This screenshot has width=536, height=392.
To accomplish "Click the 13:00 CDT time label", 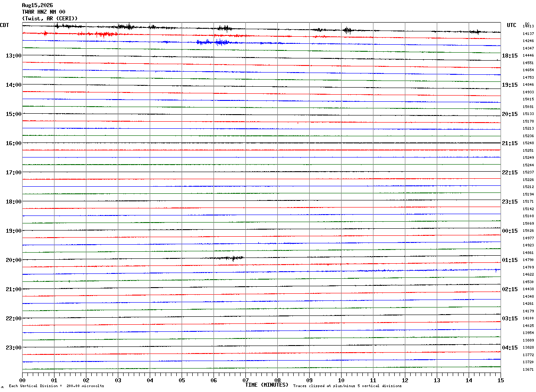I will click(x=13, y=56).
